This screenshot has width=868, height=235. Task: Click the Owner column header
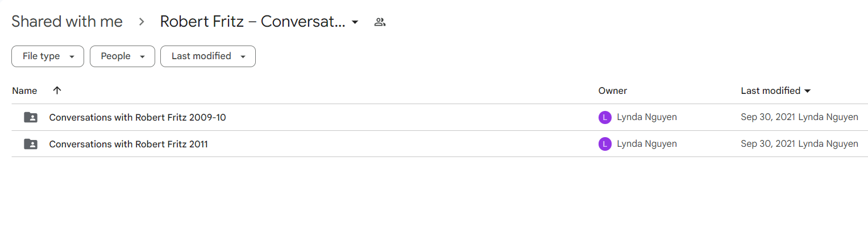(x=613, y=90)
